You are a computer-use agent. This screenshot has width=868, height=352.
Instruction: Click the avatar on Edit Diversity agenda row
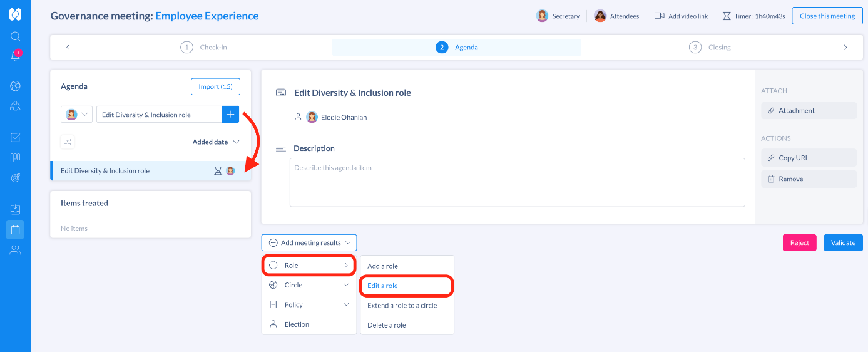click(x=230, y=170)
